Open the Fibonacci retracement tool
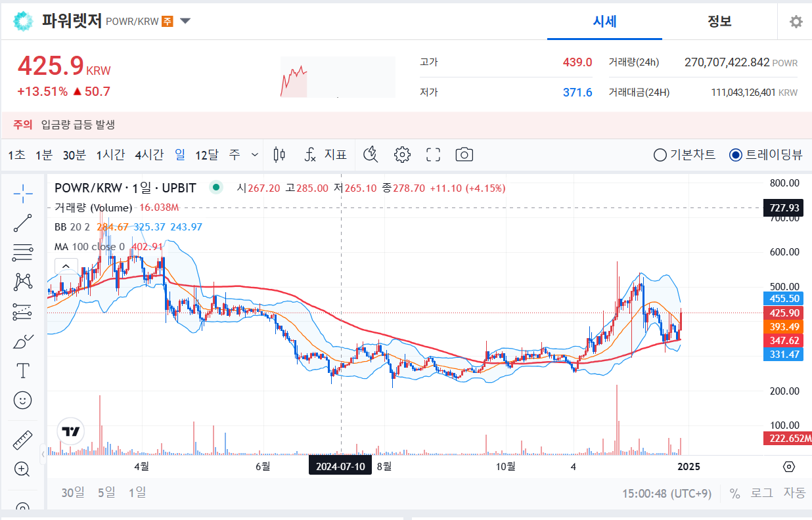The height and width of the screenshot is (520, 812). click(x=23, y=252)
